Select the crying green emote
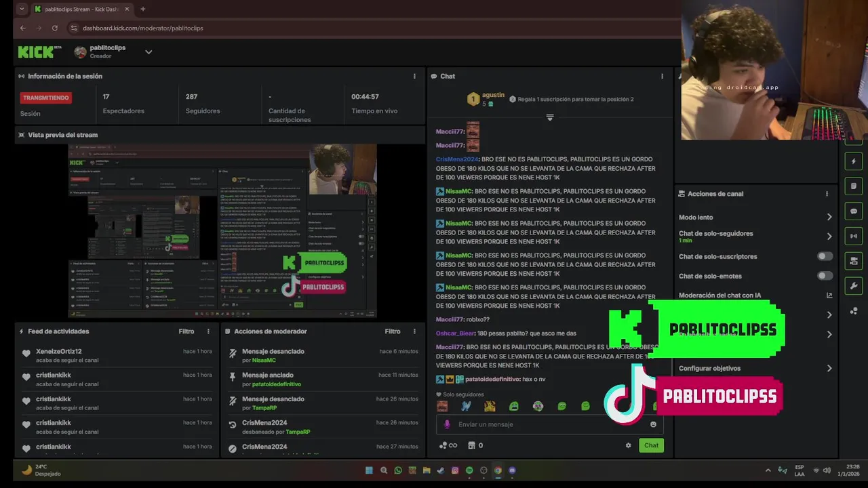Screen dimensions: 868x488 [x=514, y=407]
